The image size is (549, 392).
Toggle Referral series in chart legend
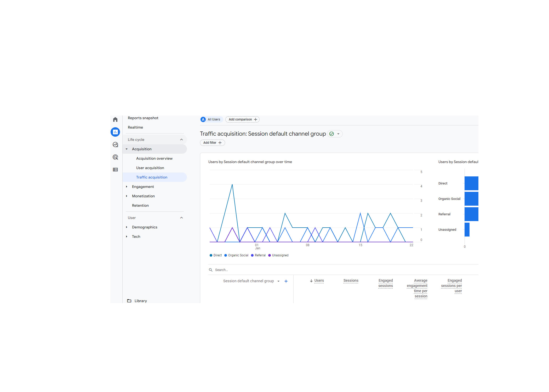tap(258, 255)
